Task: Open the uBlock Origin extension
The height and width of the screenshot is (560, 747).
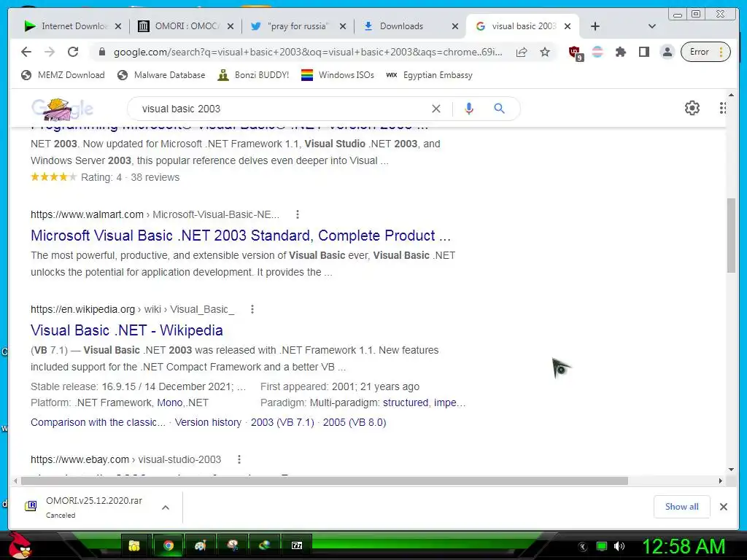Action: click(576, 52)
